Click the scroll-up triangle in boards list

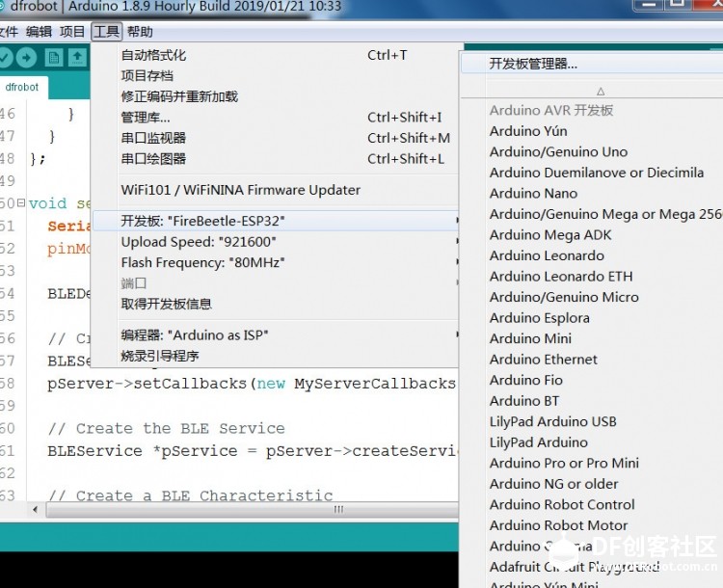click(601, 92)
